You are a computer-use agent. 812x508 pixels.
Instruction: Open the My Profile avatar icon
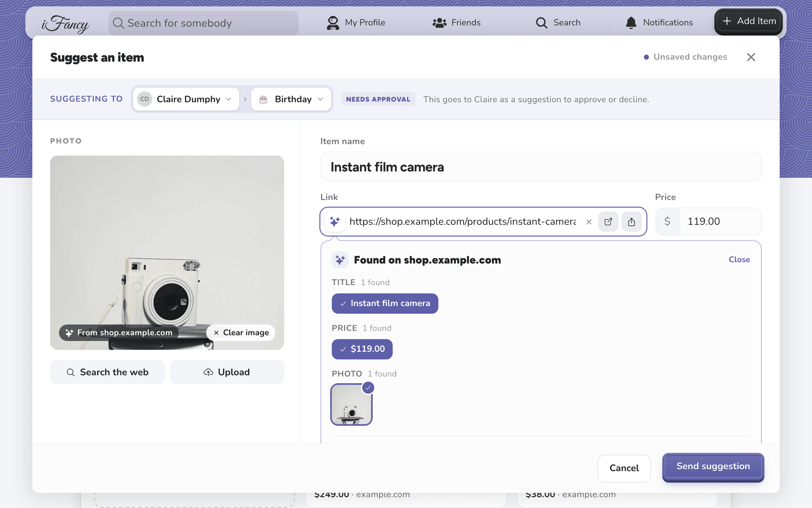pos(333,23)
